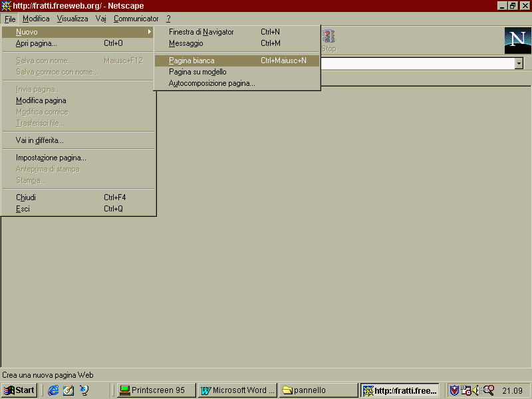Choose Messaggio from the Nuovo submenu
The image size is (532, 399).
tap(237, 43)
